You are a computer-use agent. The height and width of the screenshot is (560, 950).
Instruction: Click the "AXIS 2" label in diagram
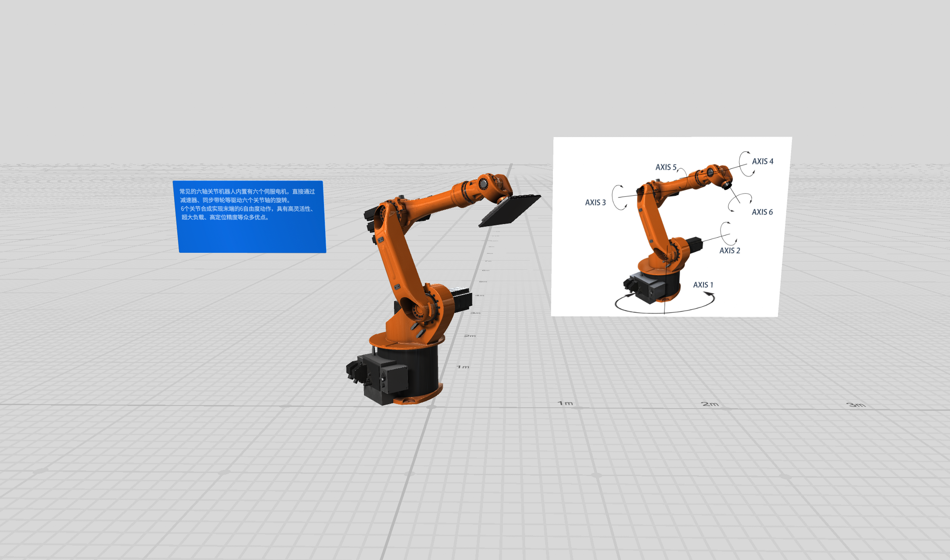coord(730,250)
